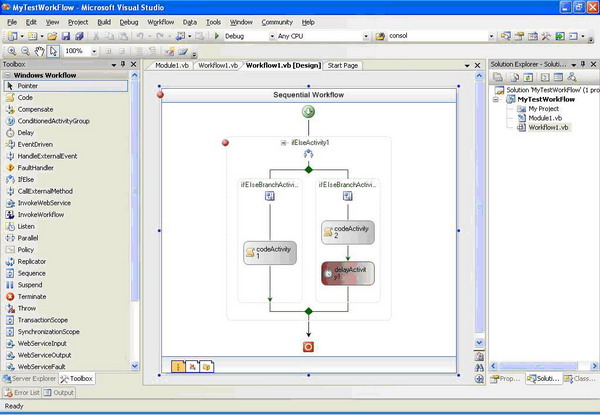Select the Terminate activity in Toolbox

tap(31, 297)
